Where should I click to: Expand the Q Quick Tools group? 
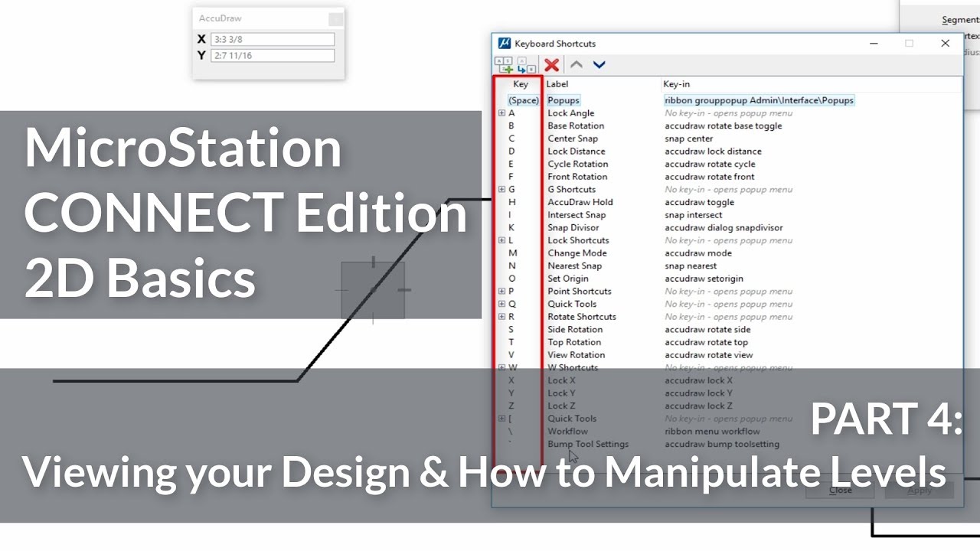point(501,304)
